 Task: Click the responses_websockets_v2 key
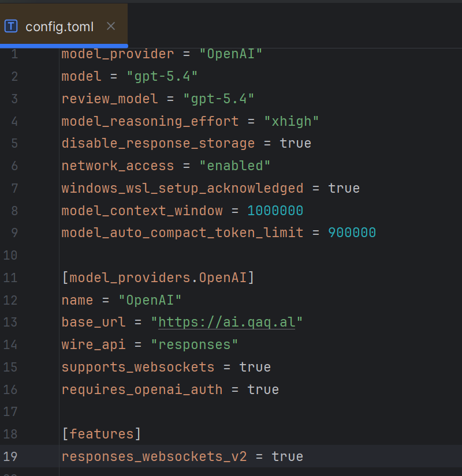[x=154, y=456]
